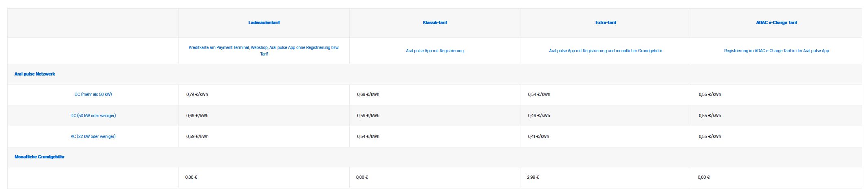Click the AC (22 kW oder weniger) label
This screenshot has height=189, width=868.
tap(93, 137)
